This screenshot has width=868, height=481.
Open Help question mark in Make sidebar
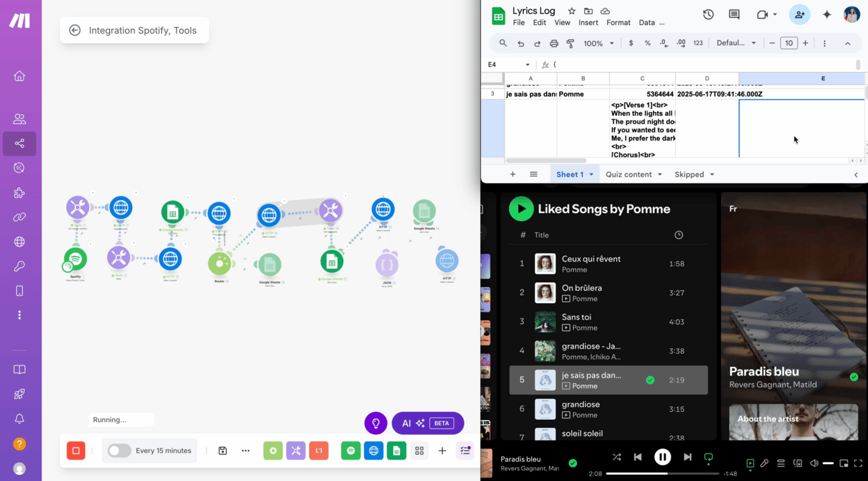(x=19, y=443)
